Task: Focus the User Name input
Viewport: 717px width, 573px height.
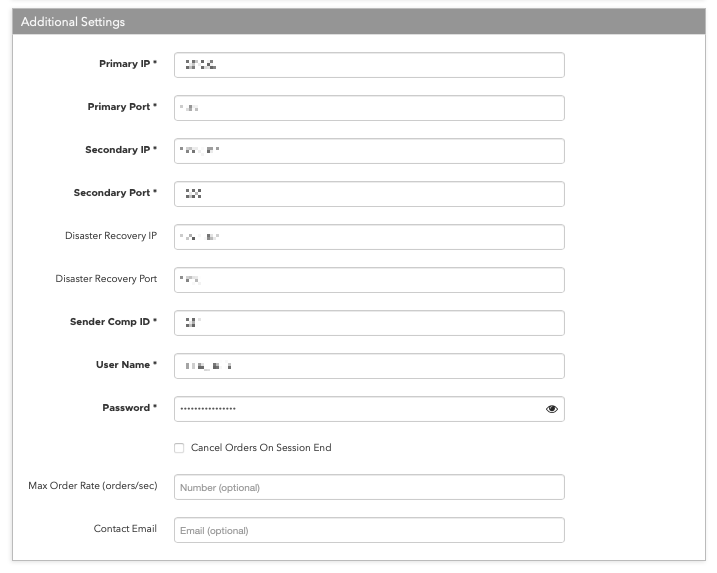Action: coord(369,366)
